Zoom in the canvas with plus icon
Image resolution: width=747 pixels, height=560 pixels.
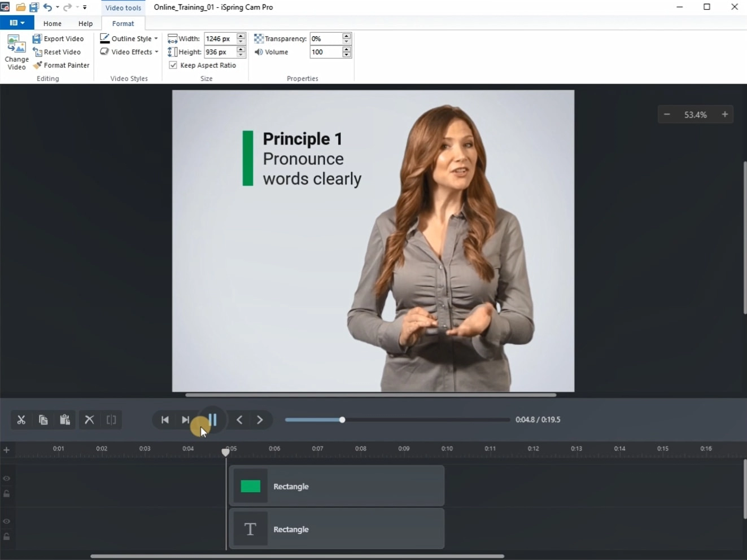(725, 115)
